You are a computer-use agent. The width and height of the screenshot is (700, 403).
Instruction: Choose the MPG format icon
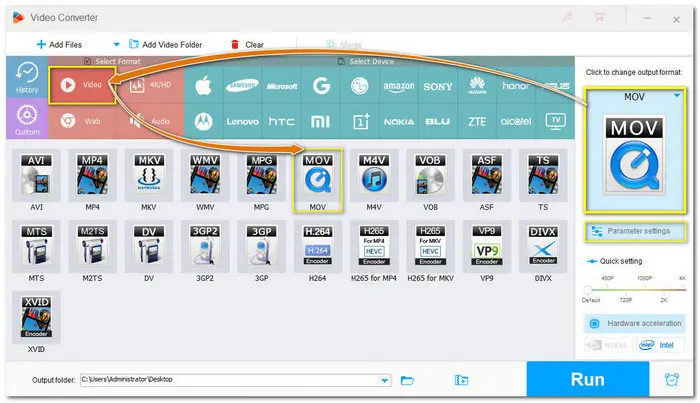(261, 175)
